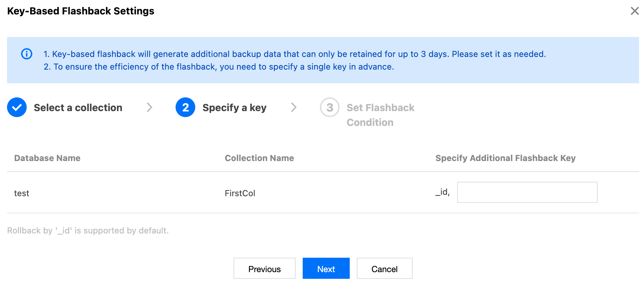Click the blue info icon in the notice
The image size is (644, 289).
tap(27, 54)
